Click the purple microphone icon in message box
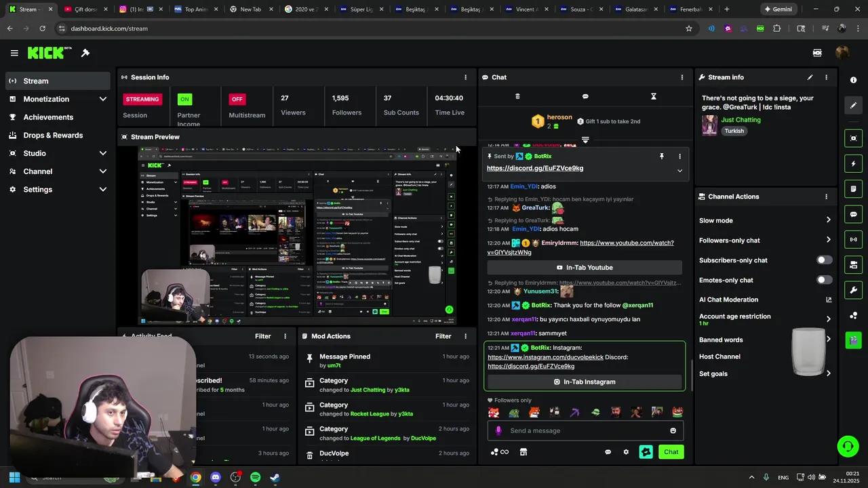The height and width of the screenshot is (488, 868). (498, 430)
